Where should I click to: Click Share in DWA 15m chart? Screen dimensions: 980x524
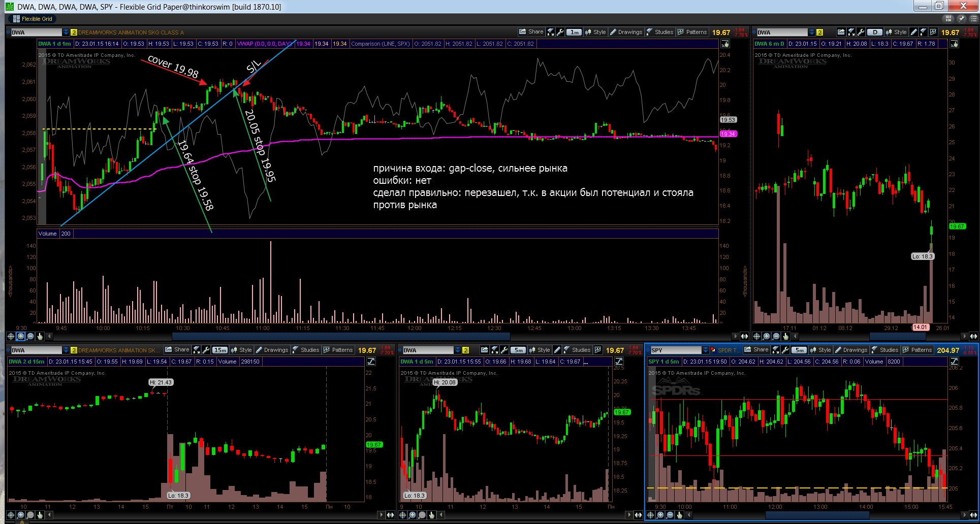(177, 350)
